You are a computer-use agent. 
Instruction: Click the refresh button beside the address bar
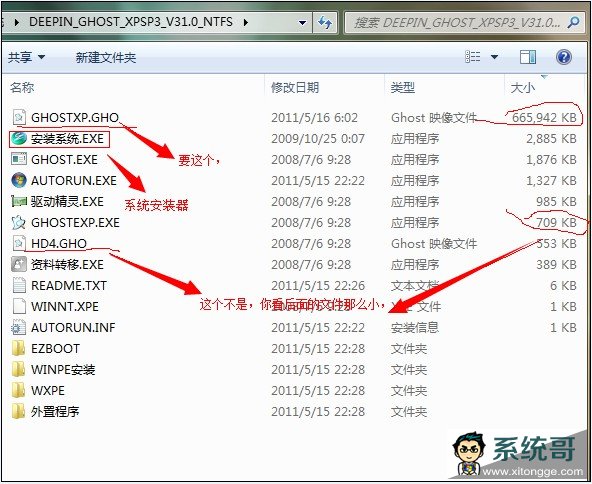tap(325, 22)
